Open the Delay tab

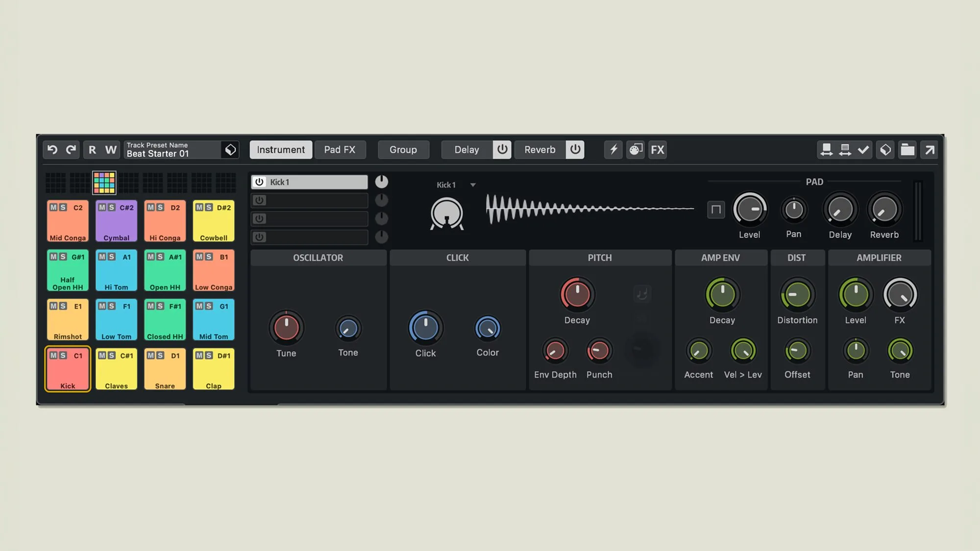466,150
